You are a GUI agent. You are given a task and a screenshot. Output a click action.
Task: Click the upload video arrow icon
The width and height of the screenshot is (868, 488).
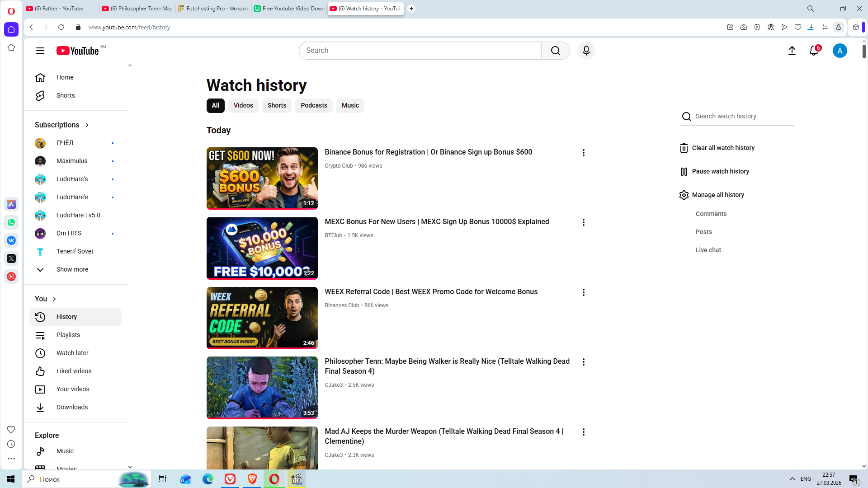tap(792, 51)
